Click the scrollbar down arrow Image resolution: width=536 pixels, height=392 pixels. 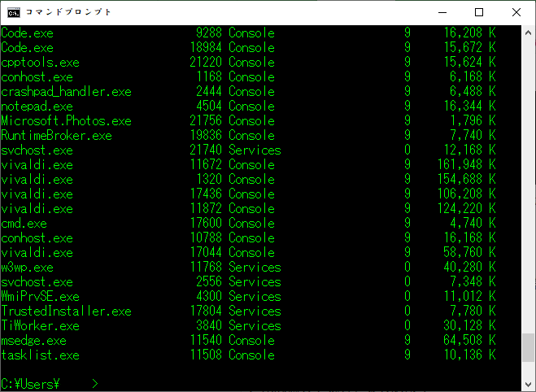[529, 385]
